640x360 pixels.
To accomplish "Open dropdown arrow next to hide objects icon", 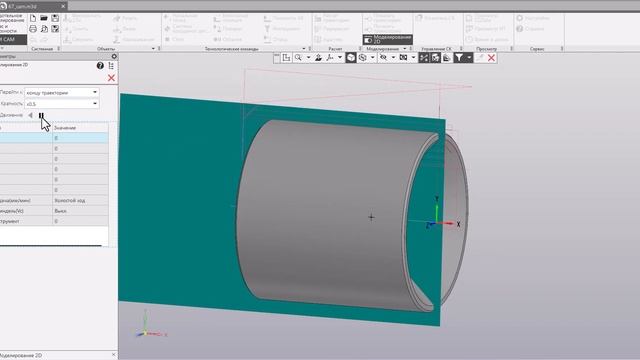I will 393,58.
